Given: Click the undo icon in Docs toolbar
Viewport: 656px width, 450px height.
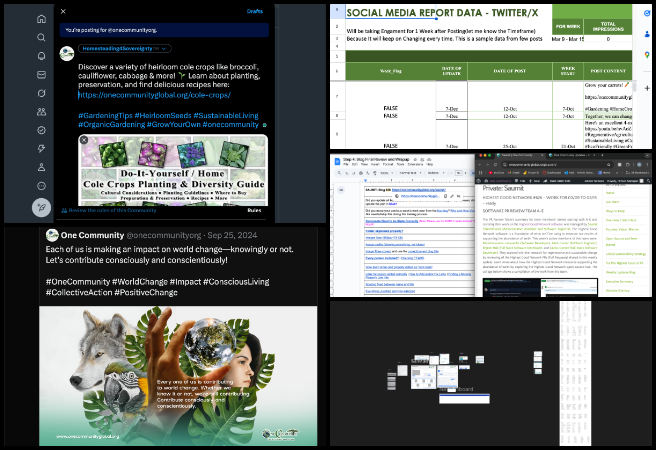Looking at the screenshot, I should tap(347, 173).
